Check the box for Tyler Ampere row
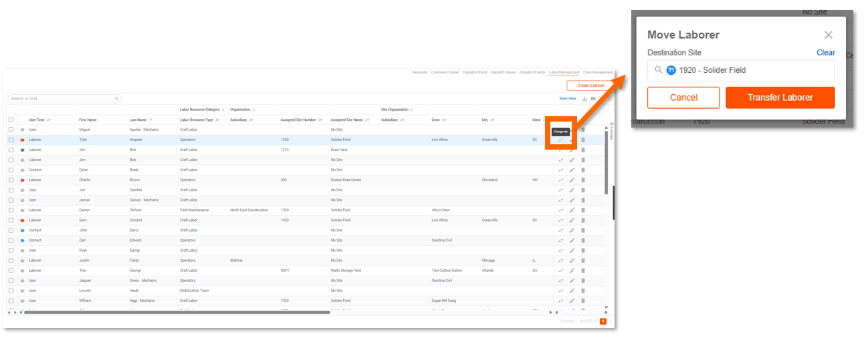Image resolution: width=868 pixels, height=344 pixels. tap(11, 140)
